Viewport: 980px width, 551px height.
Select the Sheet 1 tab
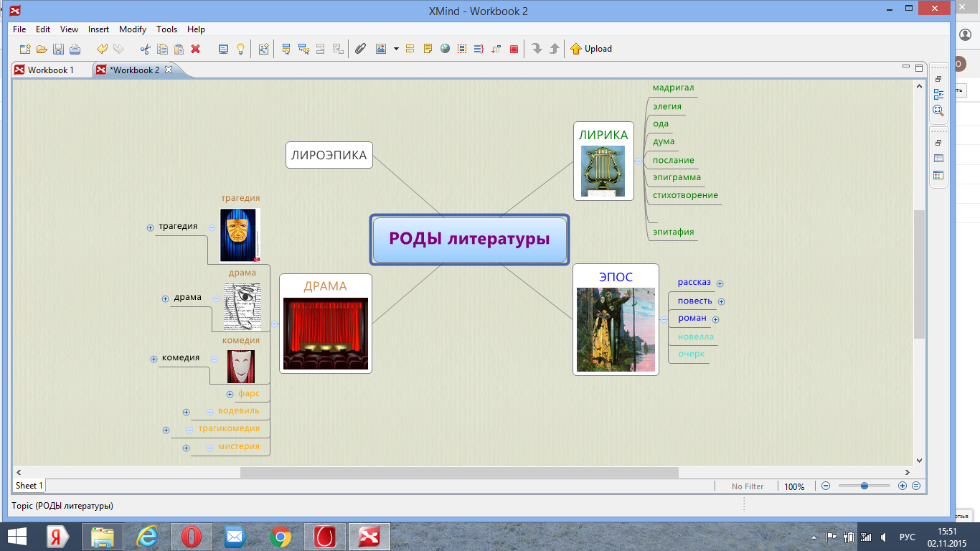point(29,486)
